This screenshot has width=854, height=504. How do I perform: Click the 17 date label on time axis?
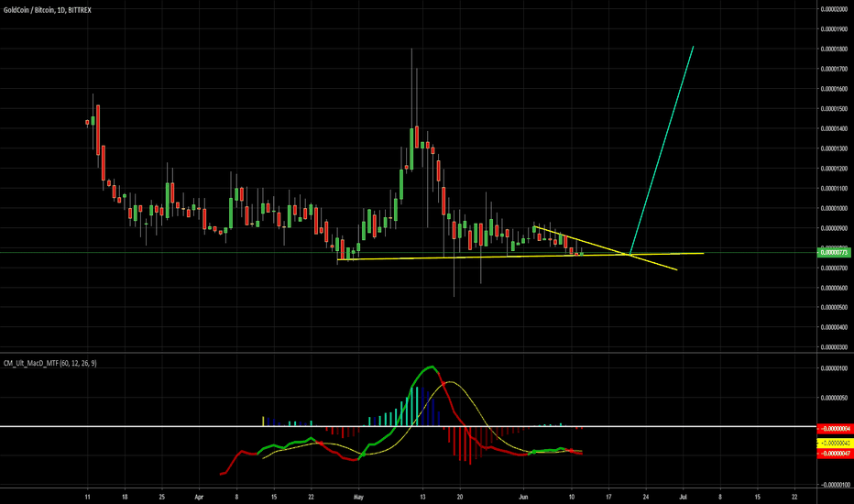(x=608, y=497)
